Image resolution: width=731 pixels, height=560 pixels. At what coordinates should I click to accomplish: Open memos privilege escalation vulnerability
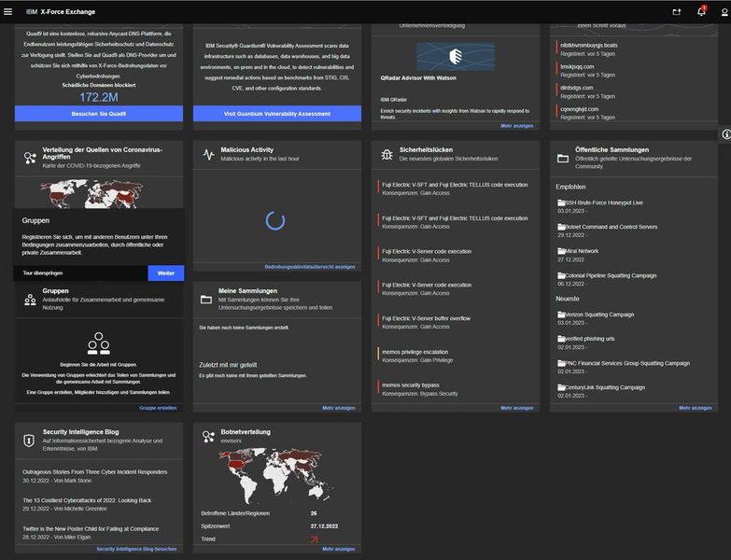coord(415,352)
